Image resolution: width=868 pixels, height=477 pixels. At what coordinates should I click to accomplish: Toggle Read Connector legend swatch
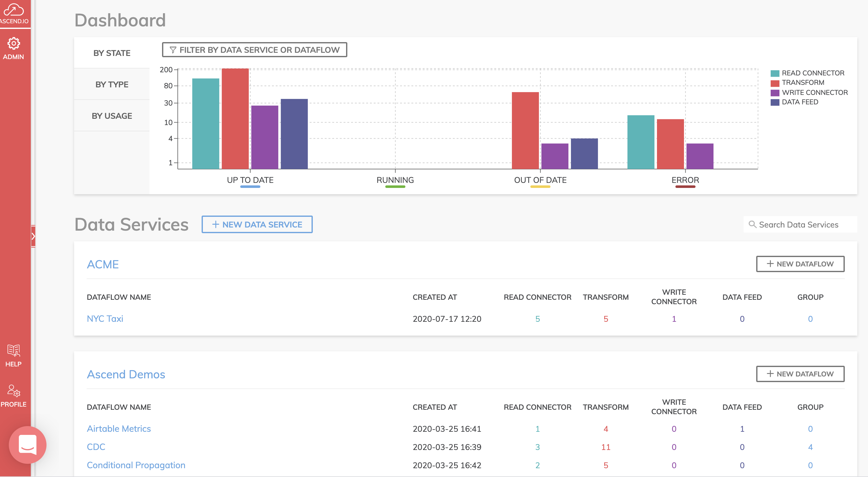click(x=775, y=73)
